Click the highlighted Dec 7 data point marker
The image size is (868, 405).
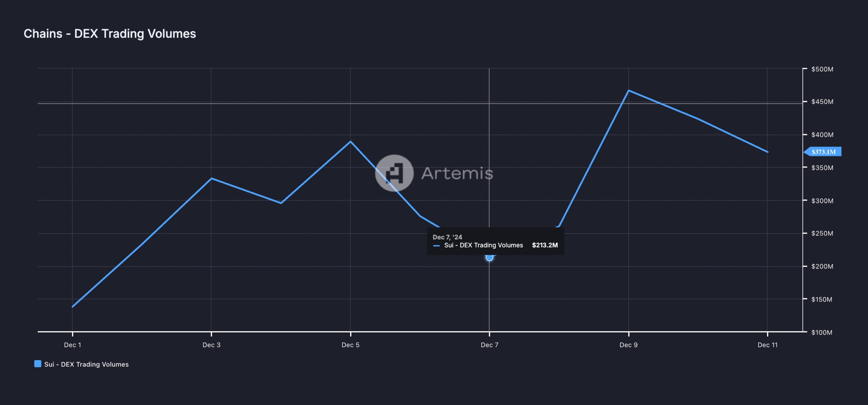pyautogui.click(x=489, y=258)
